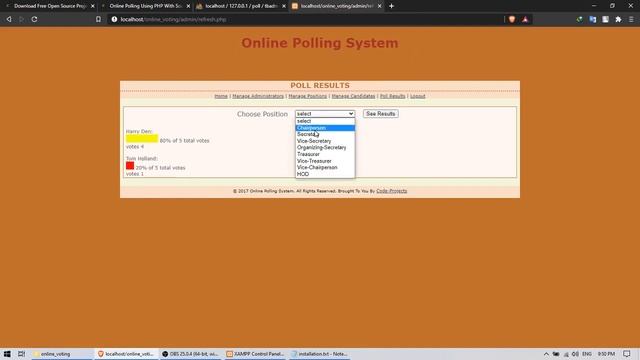Open the Code-Projects footer link
640x360 pixels.
[x=391, y=191]
